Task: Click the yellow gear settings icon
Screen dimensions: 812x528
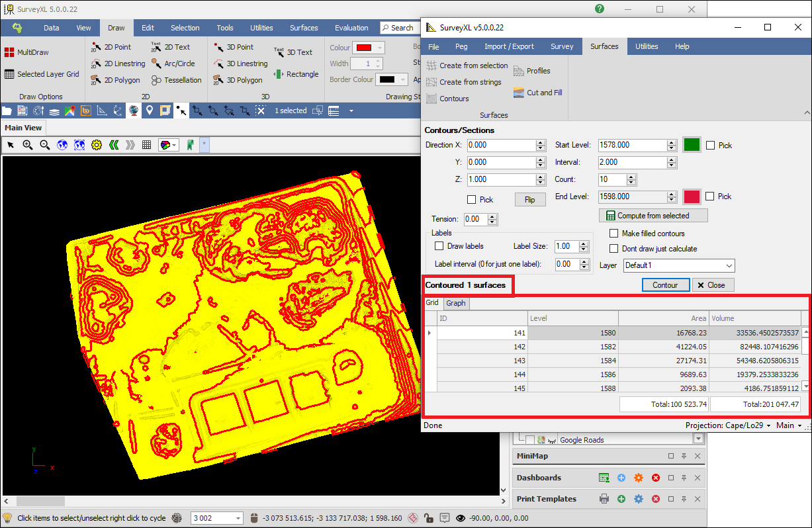Action: pyautogui.click(x=97, y=145)
